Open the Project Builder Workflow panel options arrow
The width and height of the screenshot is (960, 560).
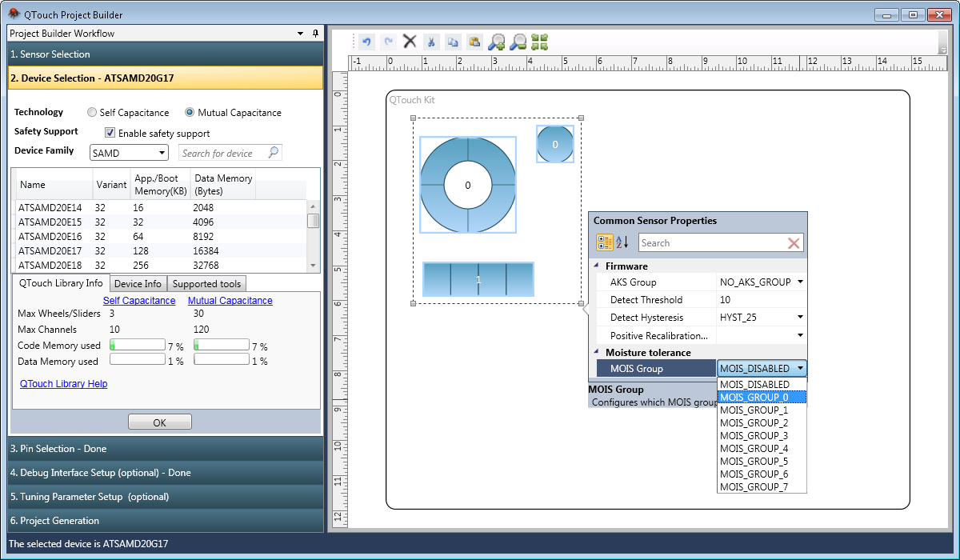click(300, 34)
